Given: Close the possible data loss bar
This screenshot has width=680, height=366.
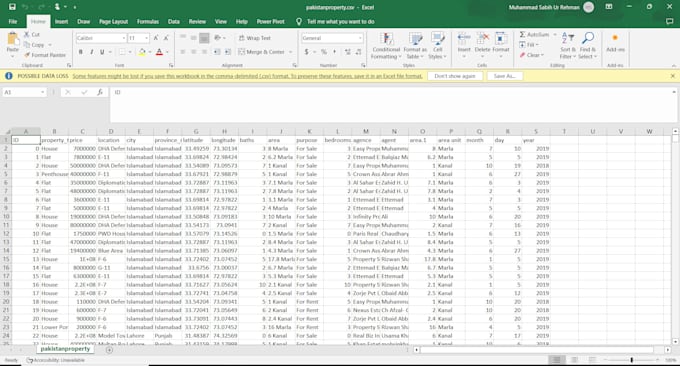Looking at the screenshot, I should click(672, 76).
